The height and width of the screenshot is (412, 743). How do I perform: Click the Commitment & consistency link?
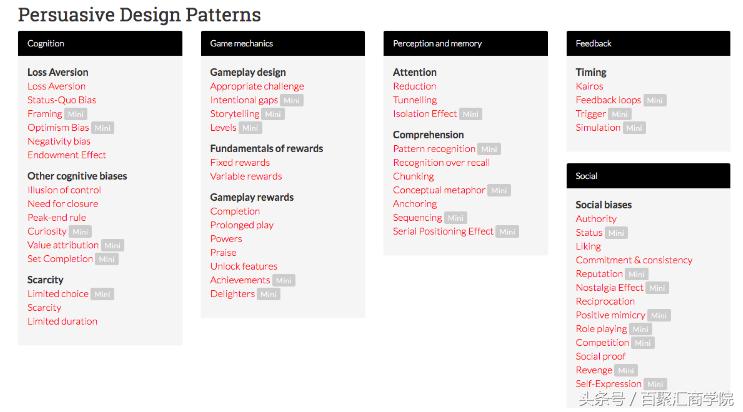[x=634, y=260]
